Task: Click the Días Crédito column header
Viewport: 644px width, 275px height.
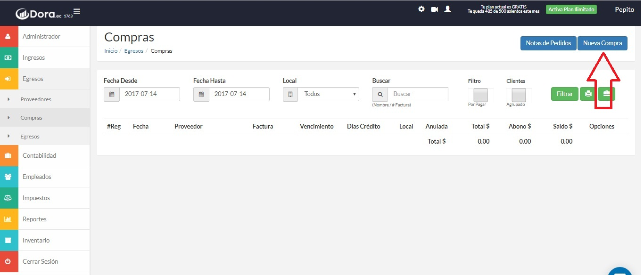Action: (363, 126)
